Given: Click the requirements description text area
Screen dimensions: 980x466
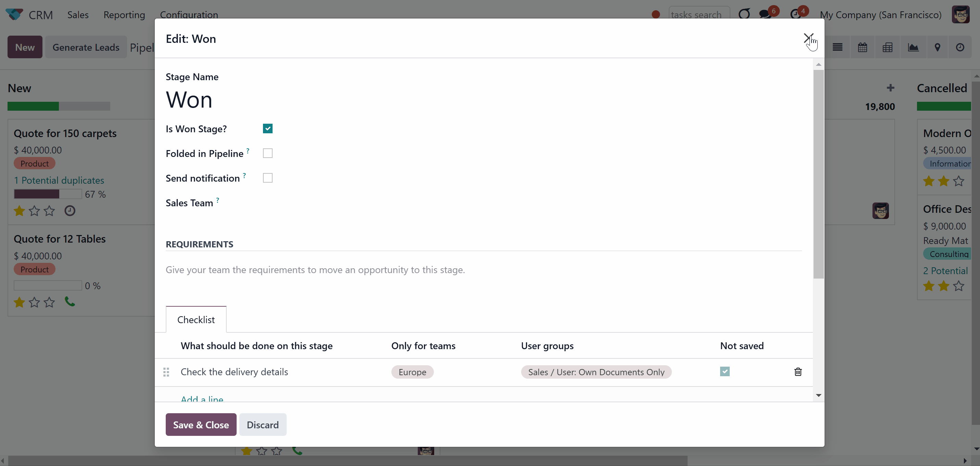Looking at the screenshot, I should (483, 270).
